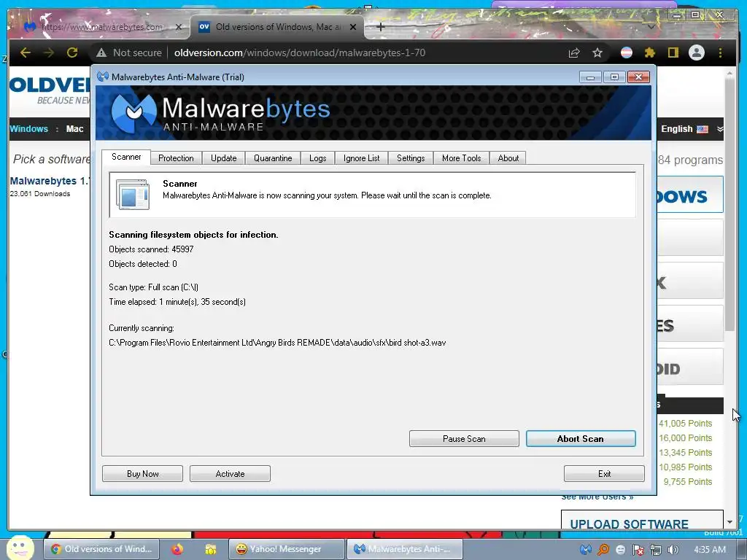Screen dimensions: 747x560
Task: Click the Not secure warning icon
Action: (101, 52)
